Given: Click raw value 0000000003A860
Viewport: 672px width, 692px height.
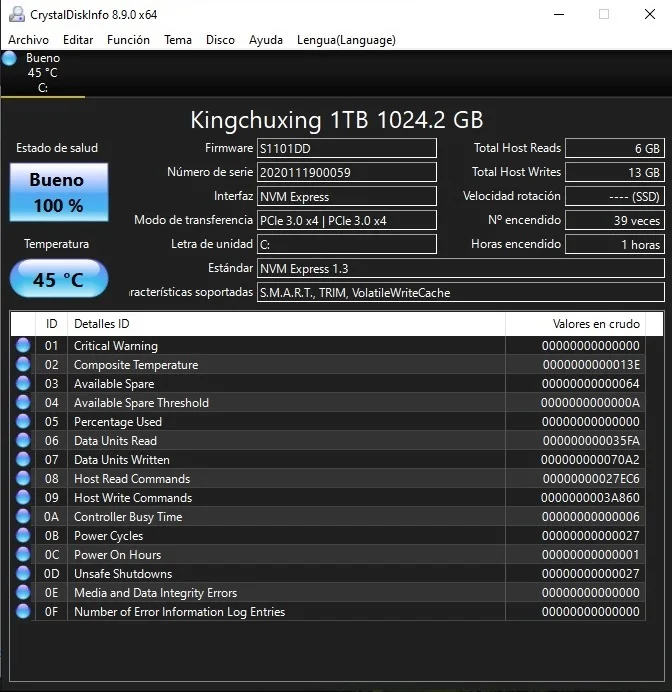Looking at the screenshot, I should [x=590, y=497].
